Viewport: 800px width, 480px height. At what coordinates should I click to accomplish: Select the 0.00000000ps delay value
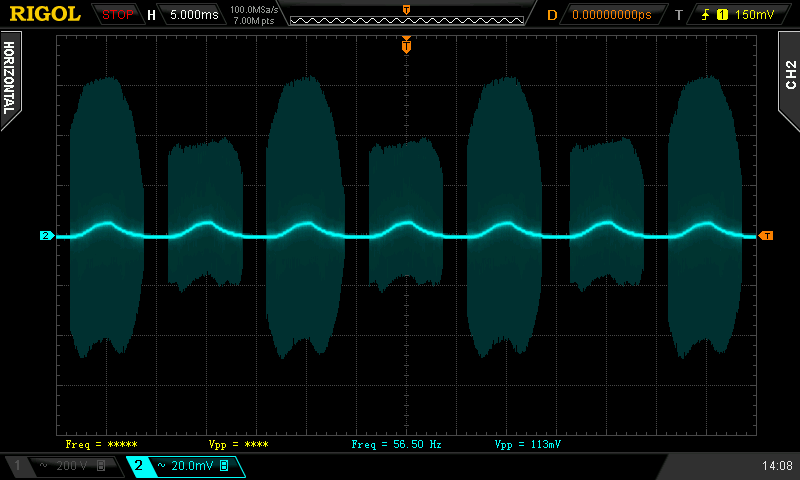(x=611, y=15)
